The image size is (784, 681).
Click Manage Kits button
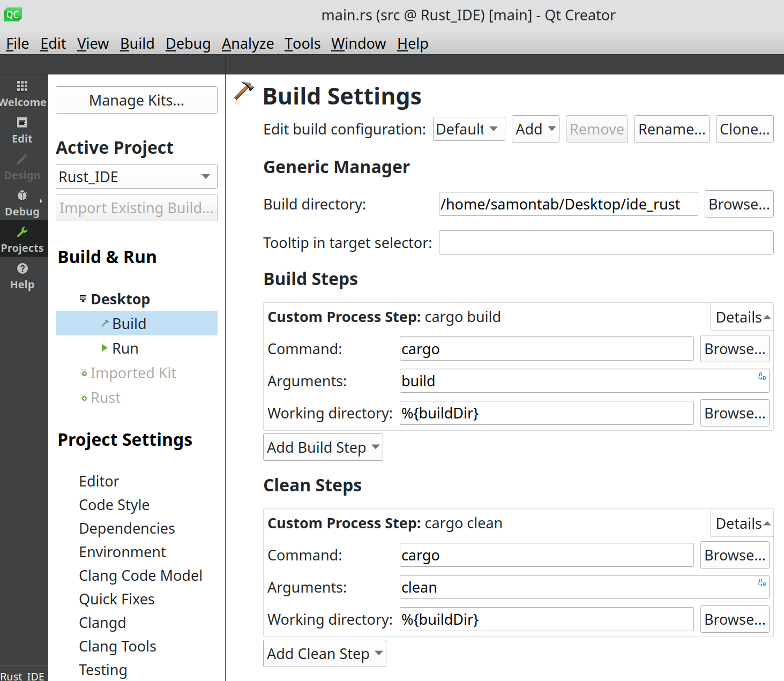tap(137, 100)
